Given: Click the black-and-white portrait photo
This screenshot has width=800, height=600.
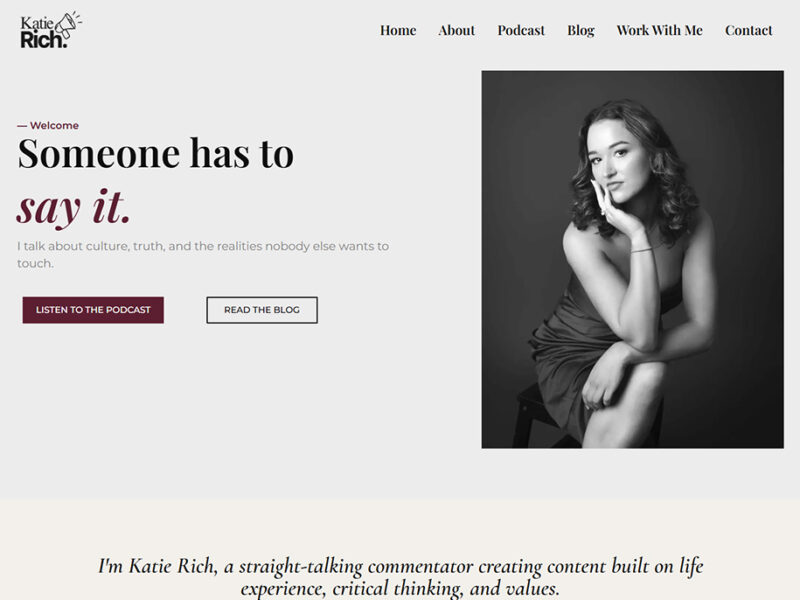Looking at the screenshot, I should click(632, 258).
